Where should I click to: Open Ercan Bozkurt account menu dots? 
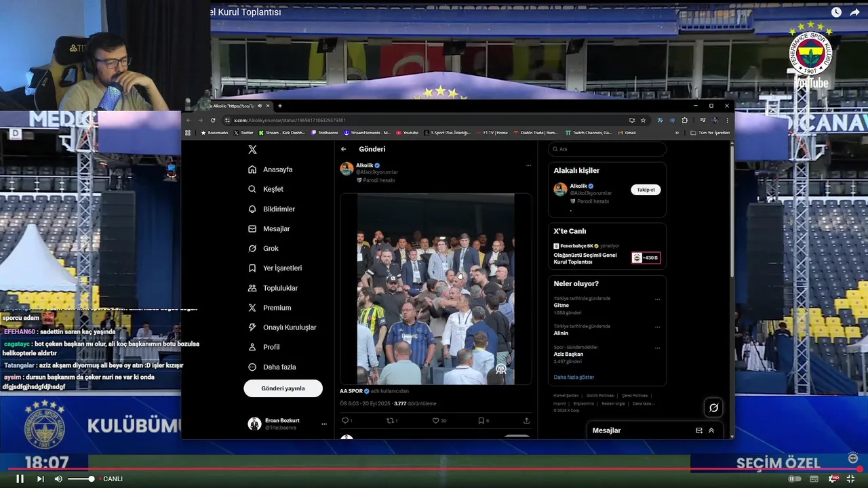323,424
